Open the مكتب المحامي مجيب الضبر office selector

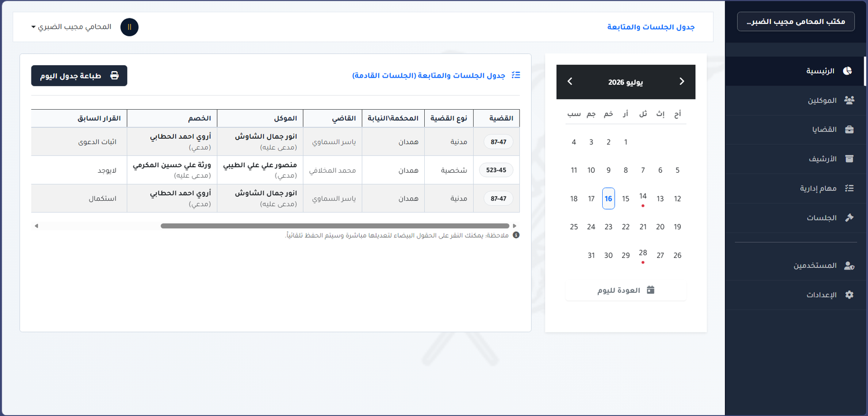tap(796, 21)
